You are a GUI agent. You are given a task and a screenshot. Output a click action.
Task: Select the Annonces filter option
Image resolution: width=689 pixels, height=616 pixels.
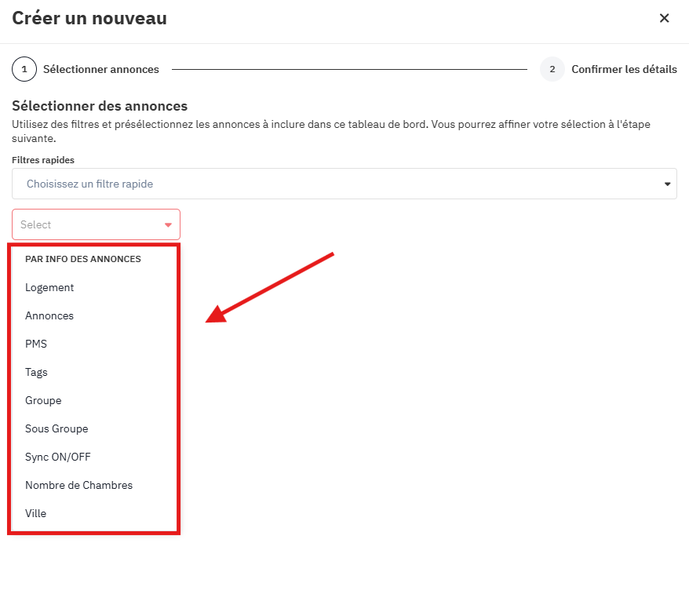pos(49,315)
